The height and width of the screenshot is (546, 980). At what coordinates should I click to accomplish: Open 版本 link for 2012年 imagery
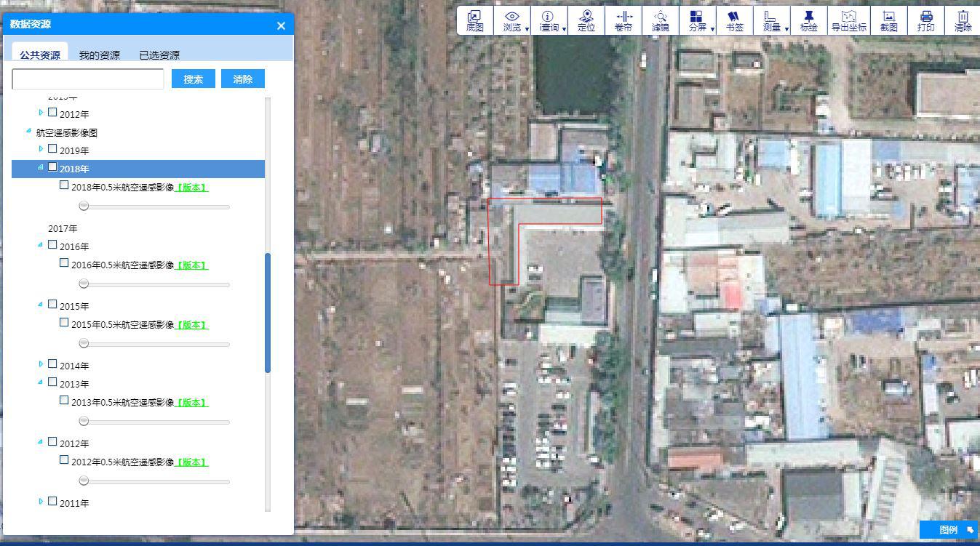click(192, 462)
